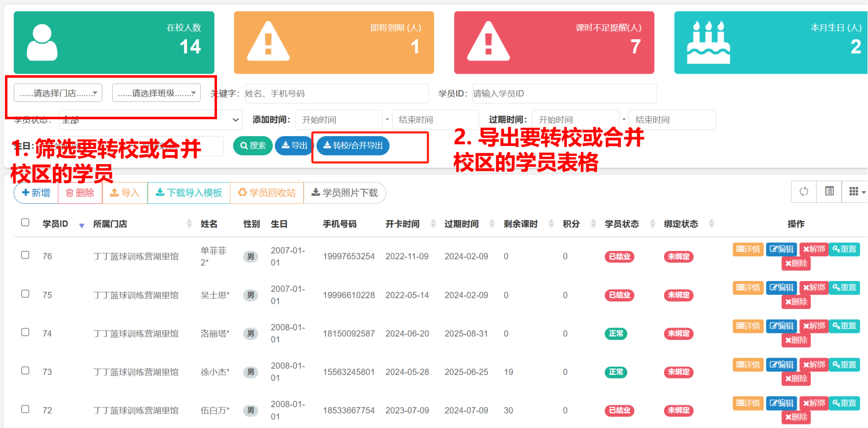Click the details button for student 76
Image resolution: width=868 pixels, height=428 pixels.
click(x=748, y=249)
